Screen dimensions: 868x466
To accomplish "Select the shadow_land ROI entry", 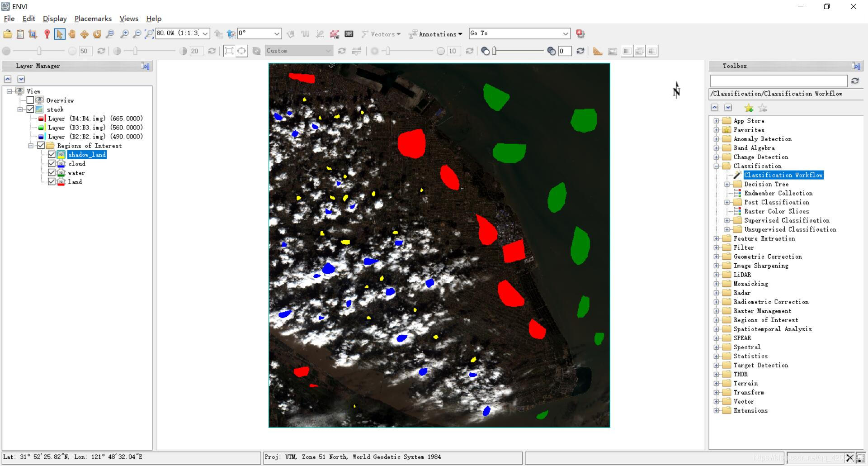I will pyautogui.click(x=87, y=155).
